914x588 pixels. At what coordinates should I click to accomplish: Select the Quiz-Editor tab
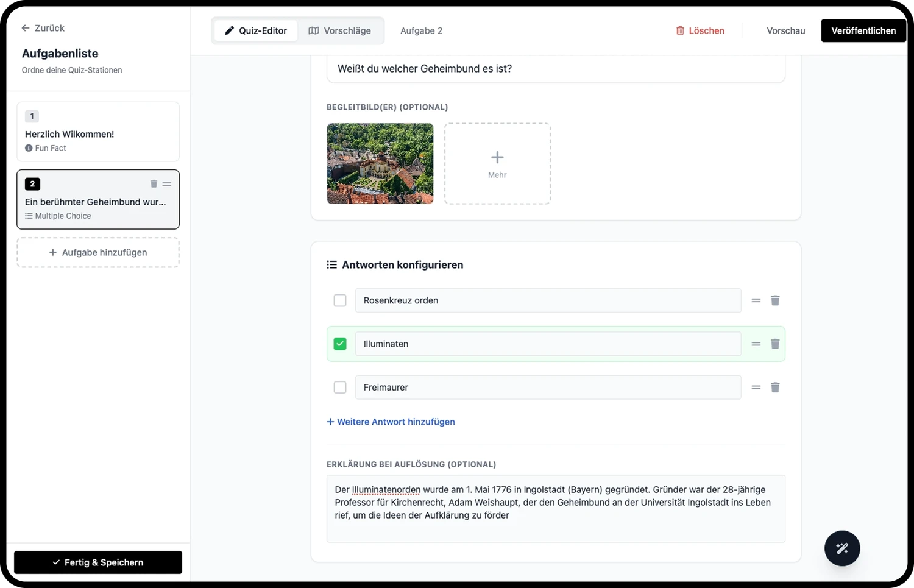pyautogui.click(x=256, y=30)
